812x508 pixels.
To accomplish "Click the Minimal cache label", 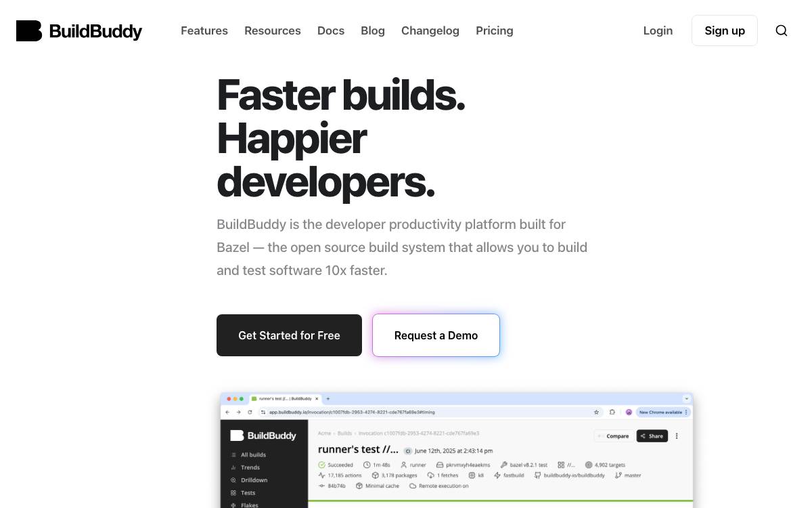I will pos(378,486).
